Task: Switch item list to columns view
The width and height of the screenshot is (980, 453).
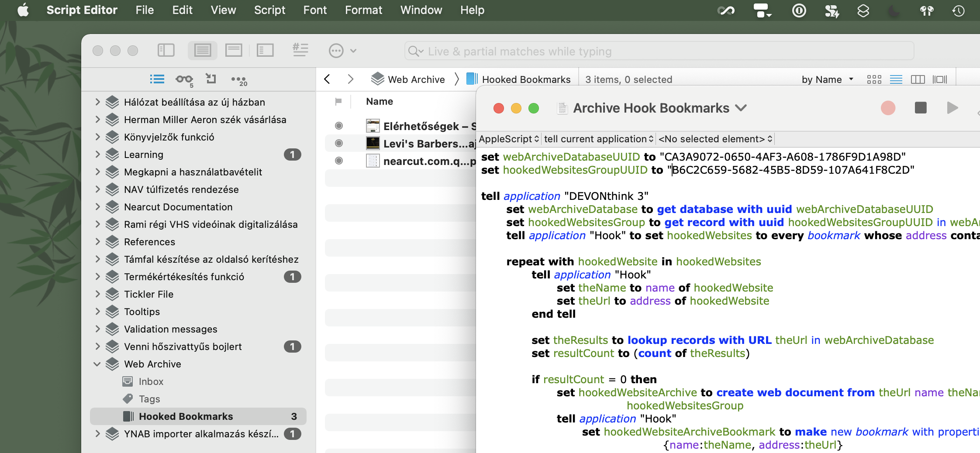Action: [x=918, y=79]
